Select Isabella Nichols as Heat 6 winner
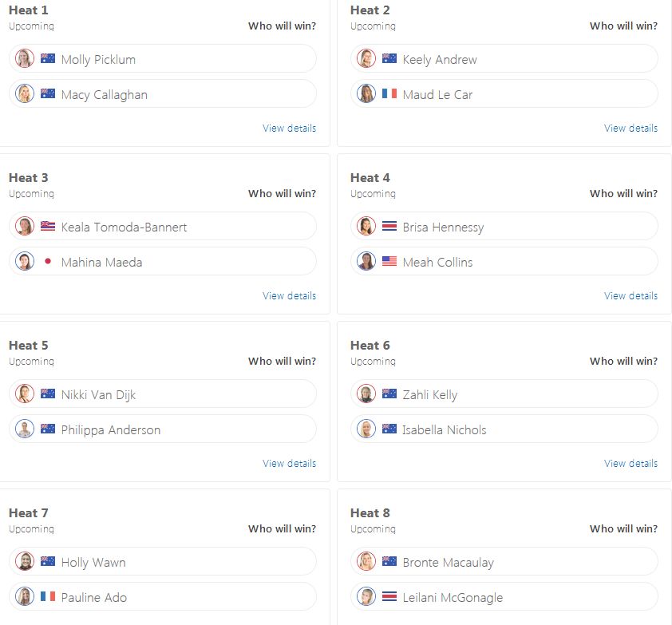The width and height of the screenshot is (672, 625). (x=504, y=429)
